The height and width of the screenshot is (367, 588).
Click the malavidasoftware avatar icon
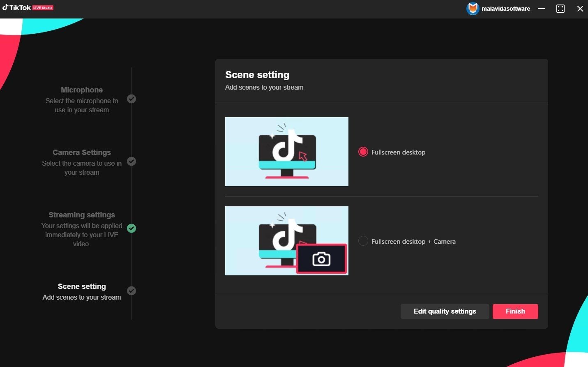pyautogui.click(x=473, y=8)
